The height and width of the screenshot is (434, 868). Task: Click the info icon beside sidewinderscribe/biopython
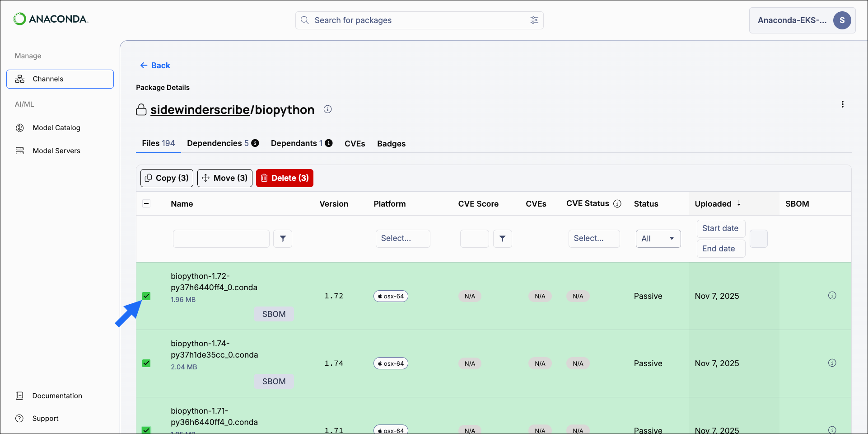(327, 109)
